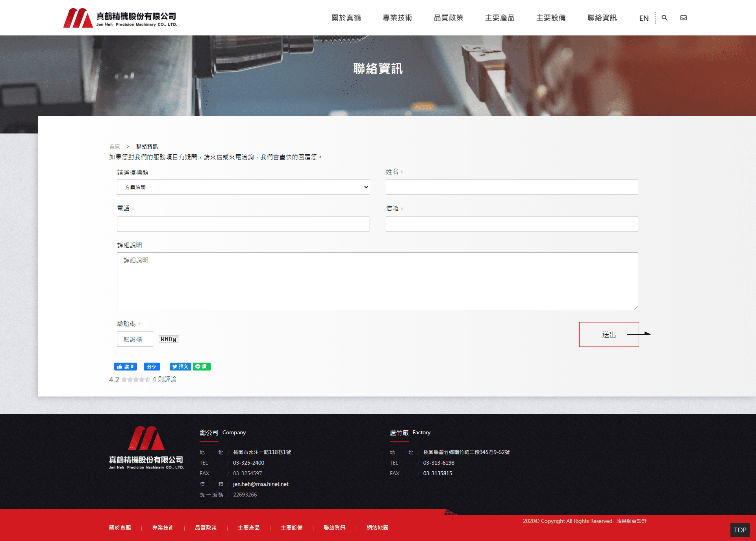Click the envelope mail icon in header
Viewport: 756px width, 541px height.
click(684, 18)
